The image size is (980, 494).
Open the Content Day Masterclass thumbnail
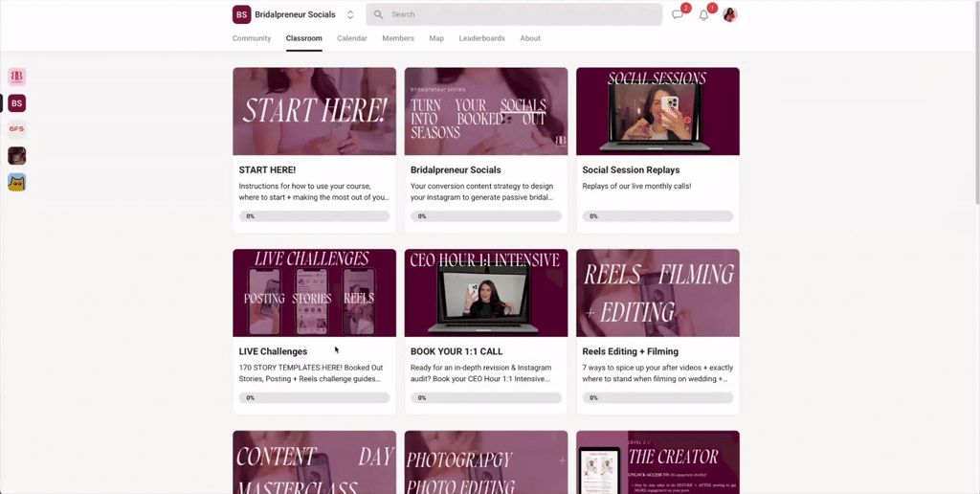[314, 462]
